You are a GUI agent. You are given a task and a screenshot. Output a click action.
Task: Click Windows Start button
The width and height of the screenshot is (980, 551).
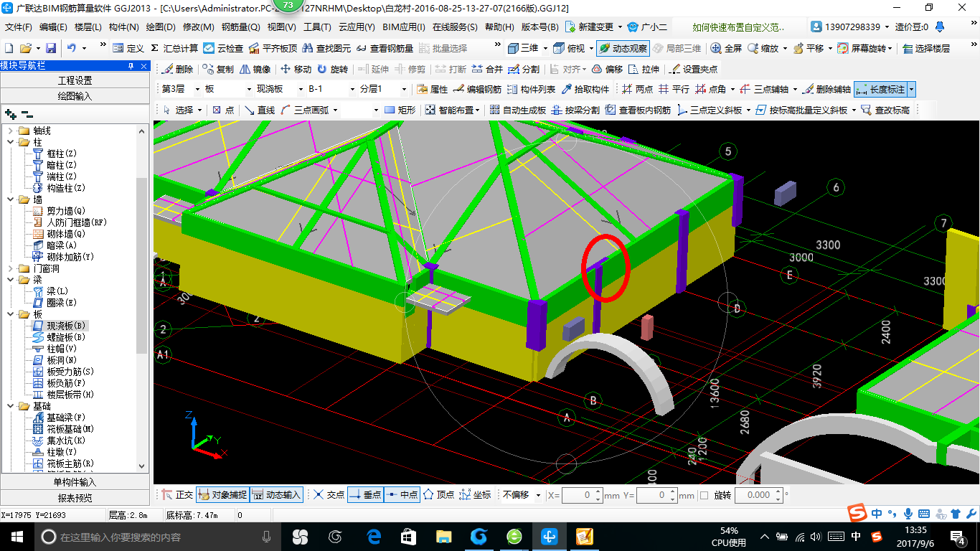click(x=17, y=536)
